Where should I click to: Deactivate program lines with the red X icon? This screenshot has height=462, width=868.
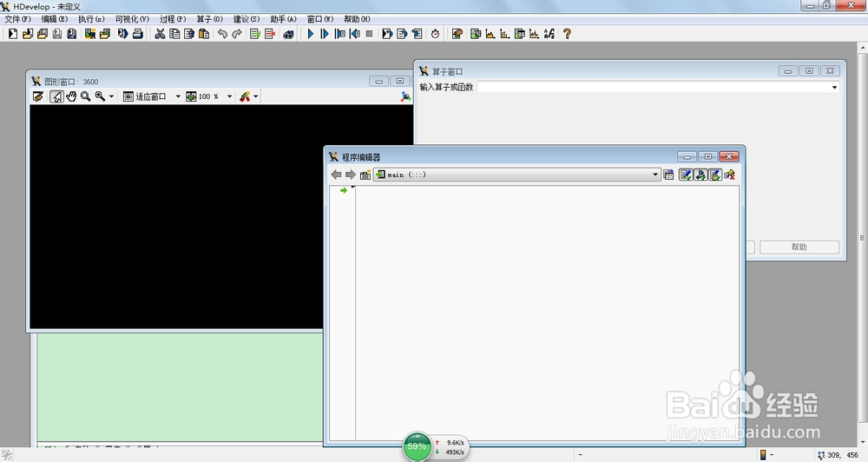pyautogui.click(x=270, y=34)
